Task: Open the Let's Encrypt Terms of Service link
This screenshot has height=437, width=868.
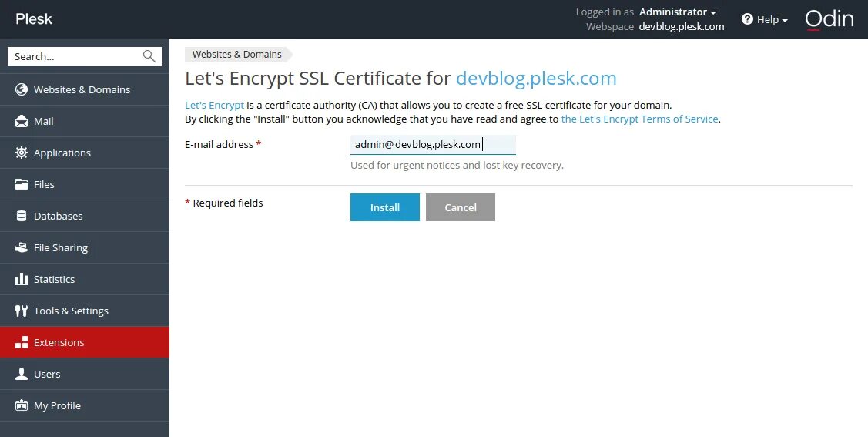Action: [639, 119]
